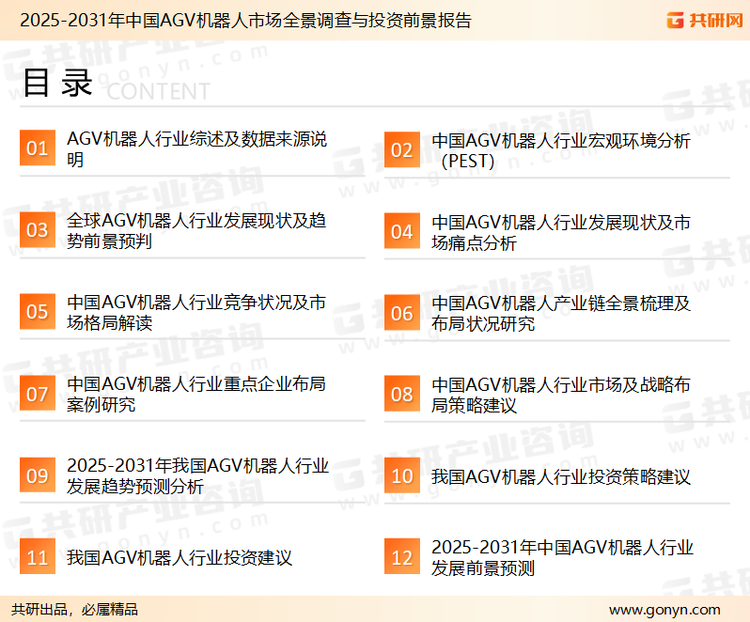Click the orange 05 chapter badge
The image size is (750, 622).
[x=37, y=311]
